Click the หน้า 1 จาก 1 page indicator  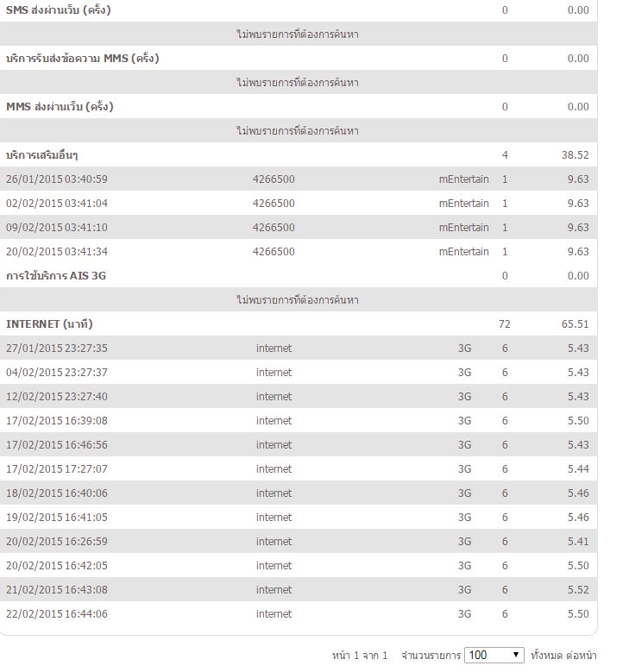click(x=359, y=656)
